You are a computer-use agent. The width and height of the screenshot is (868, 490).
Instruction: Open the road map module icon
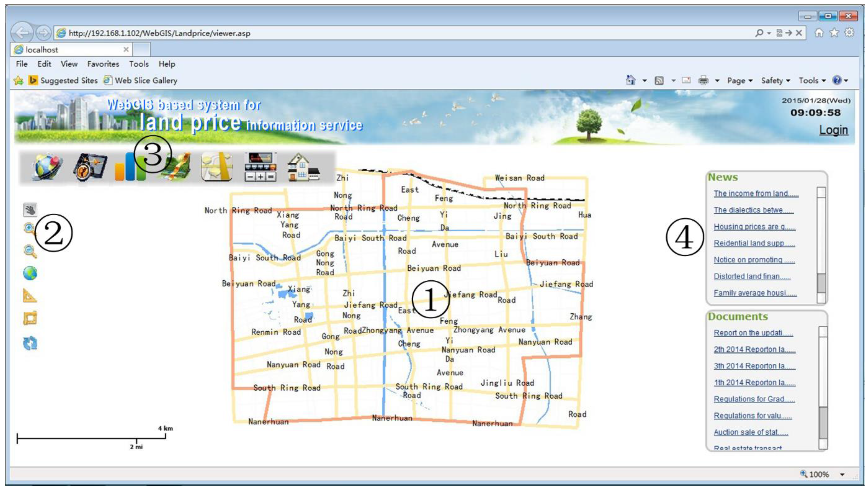tap(217, 167)
